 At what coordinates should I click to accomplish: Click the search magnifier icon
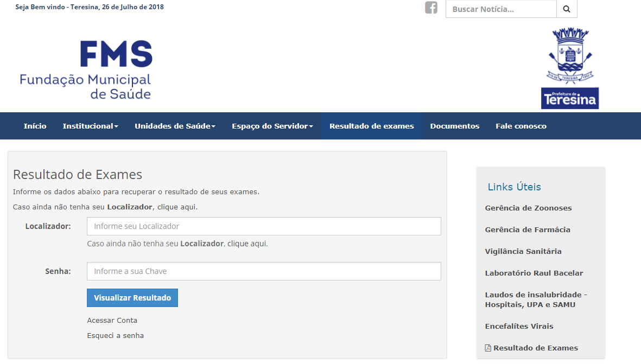(566, 9)
